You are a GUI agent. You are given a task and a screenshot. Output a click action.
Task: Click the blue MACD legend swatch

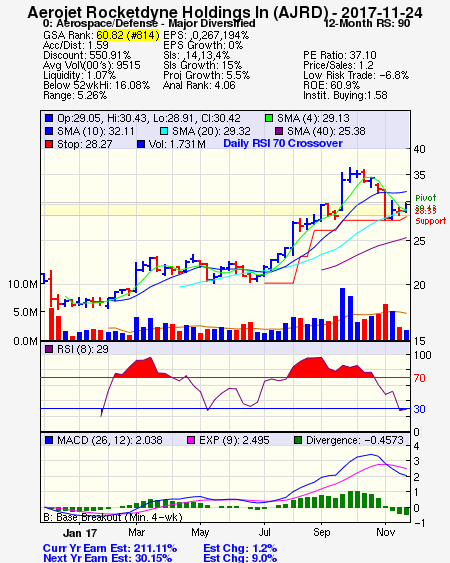49,440
